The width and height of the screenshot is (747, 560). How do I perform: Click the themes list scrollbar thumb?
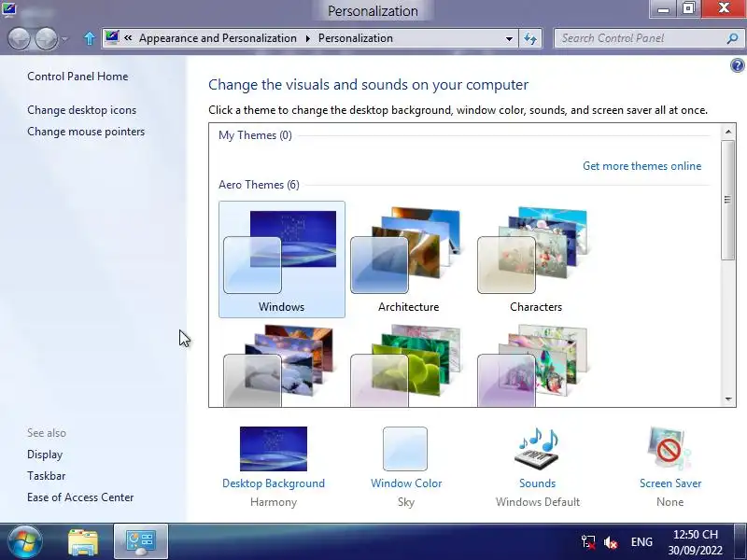(727, 200)
